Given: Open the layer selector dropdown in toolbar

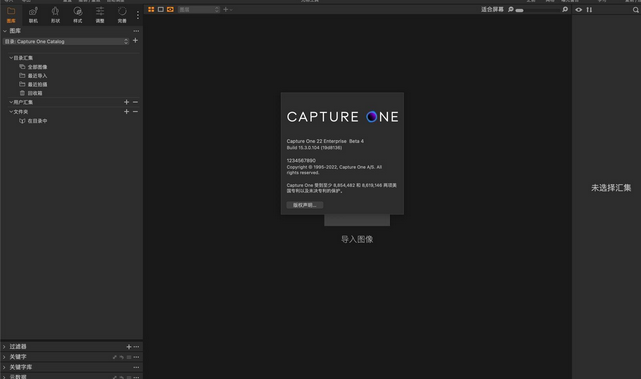Looking at the screenshot, I should tap(199, 9).
